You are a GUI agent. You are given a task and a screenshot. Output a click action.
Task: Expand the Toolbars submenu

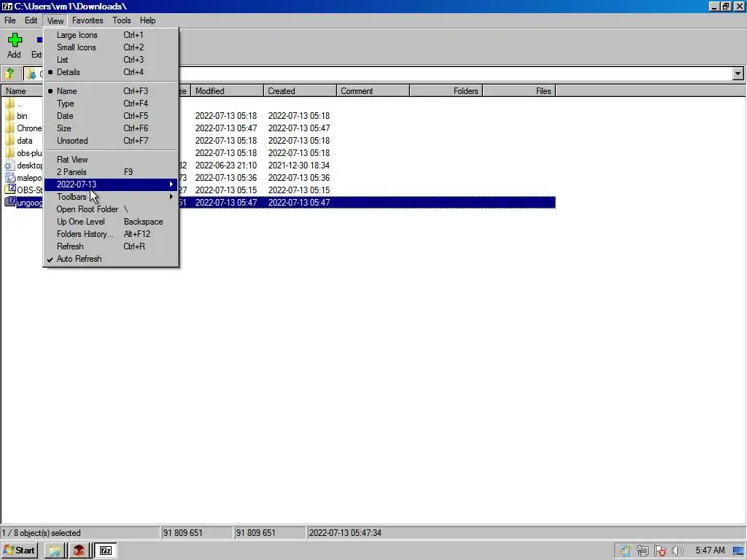tap(111, 197)
